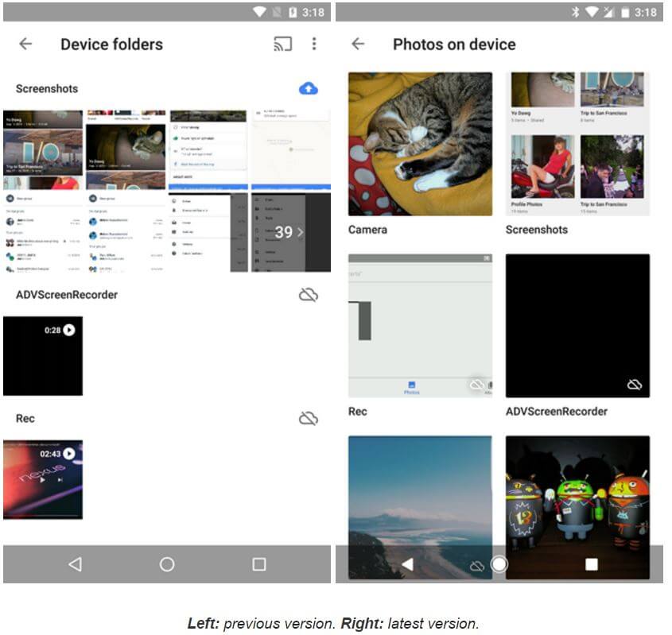Toggle the blue cloud backup for Screenshots
This screenshot has height=635, width=672.
(309, 89)
